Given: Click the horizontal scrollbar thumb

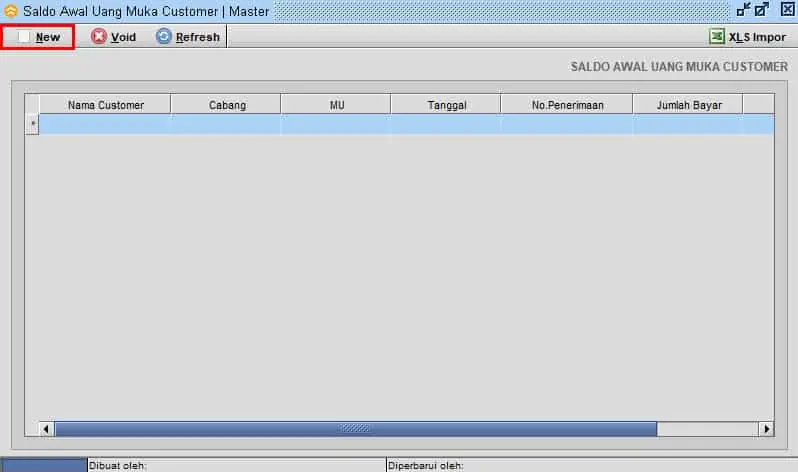Looking at the screenshot, I should tap(355, 429).
